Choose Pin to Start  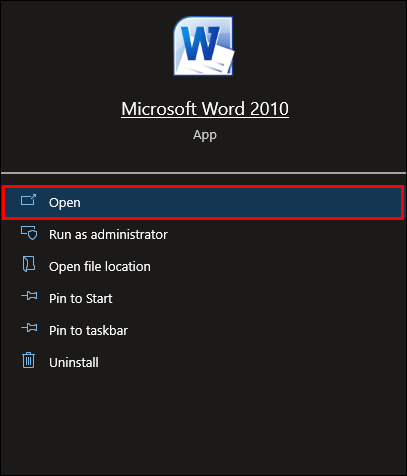(x=80, y=298)
